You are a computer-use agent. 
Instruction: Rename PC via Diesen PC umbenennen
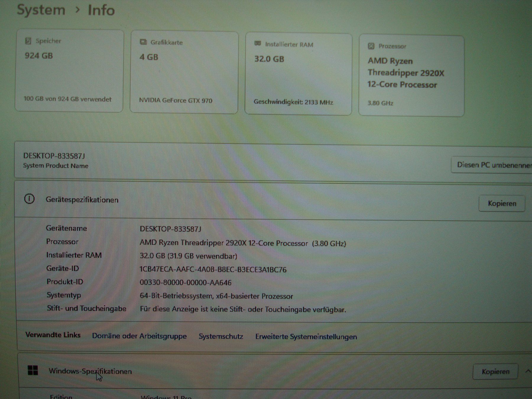point(492,165)
